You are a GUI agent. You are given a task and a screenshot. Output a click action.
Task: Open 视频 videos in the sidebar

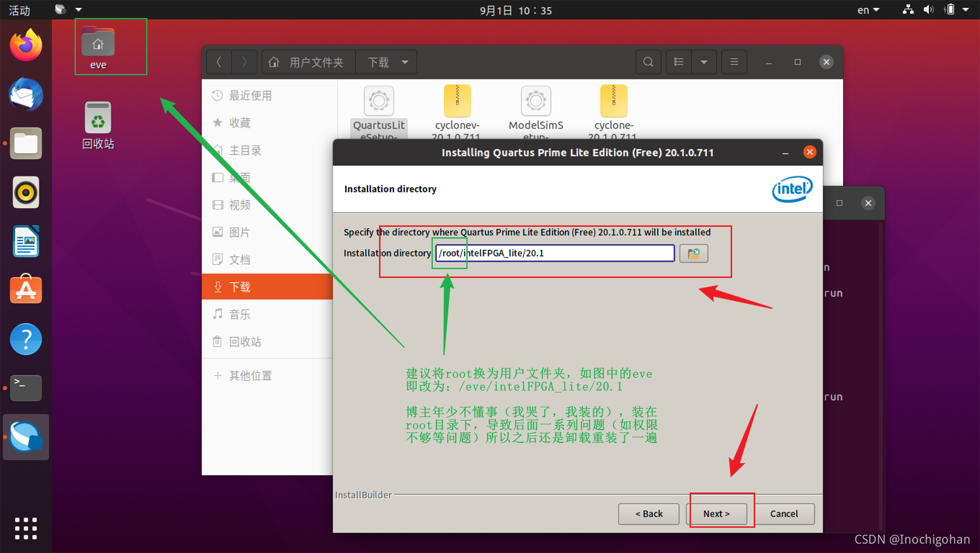coord(267,205)
